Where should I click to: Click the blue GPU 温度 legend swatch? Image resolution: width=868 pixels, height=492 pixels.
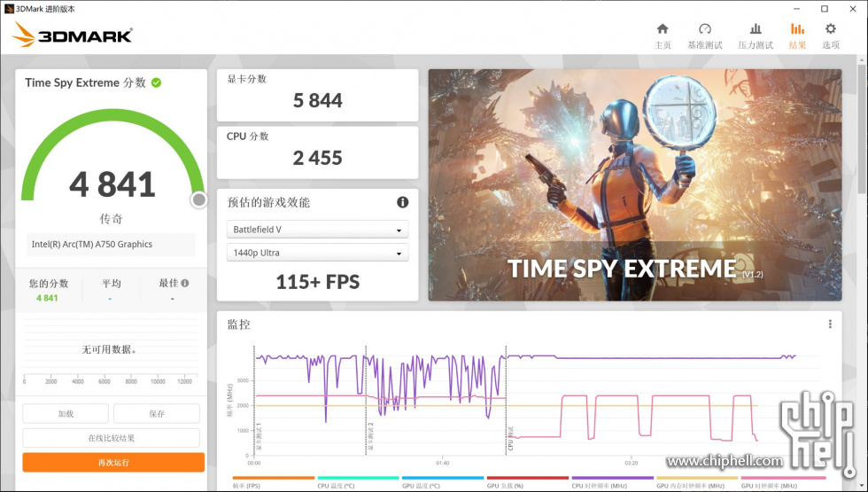(x=443, y=478)
